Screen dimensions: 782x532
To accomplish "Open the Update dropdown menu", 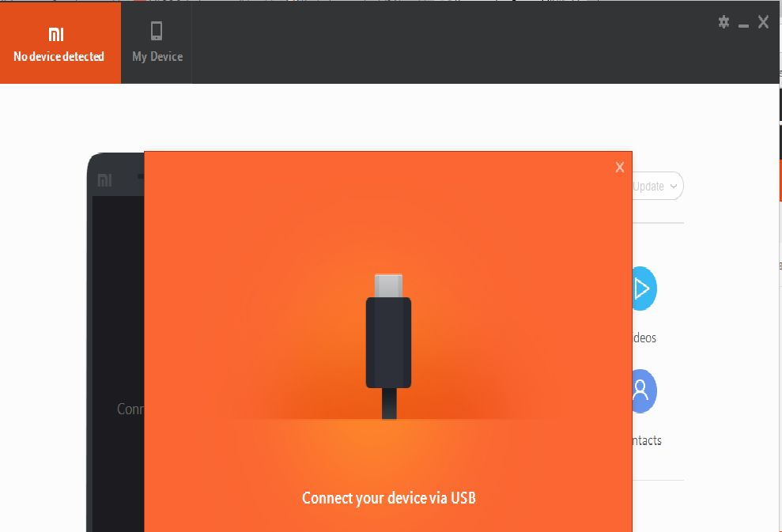I will pos(651,187).
